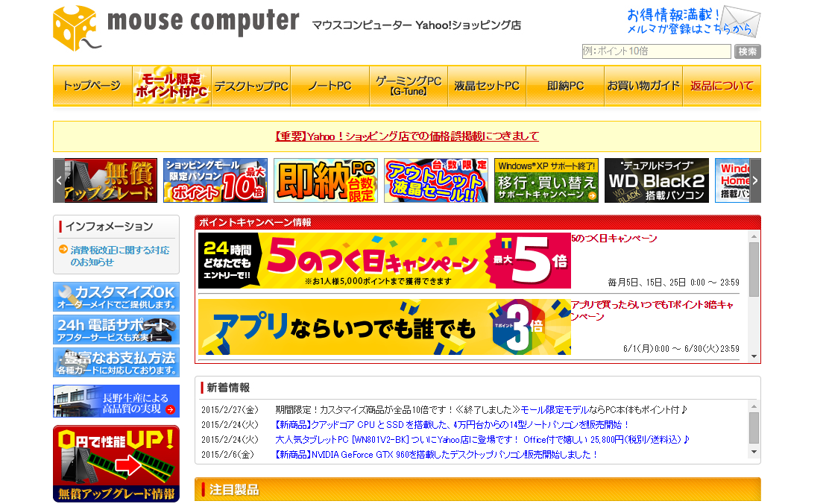
Task: Click news list scroll up arrow
Action: coord(754,406)
